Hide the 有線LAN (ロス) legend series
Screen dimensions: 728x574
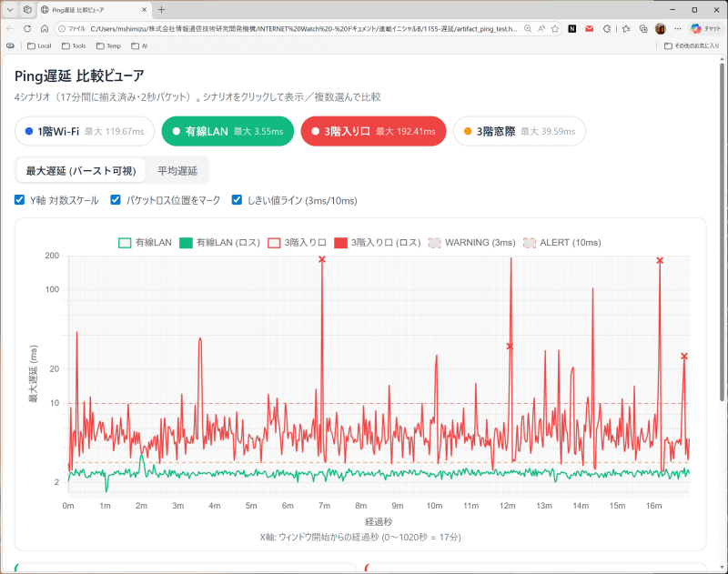(219, 243)
